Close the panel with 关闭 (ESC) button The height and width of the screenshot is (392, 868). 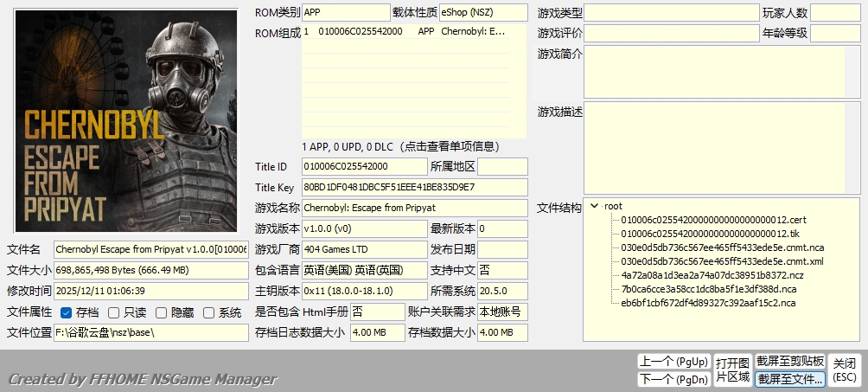click(x=845, y=370)
